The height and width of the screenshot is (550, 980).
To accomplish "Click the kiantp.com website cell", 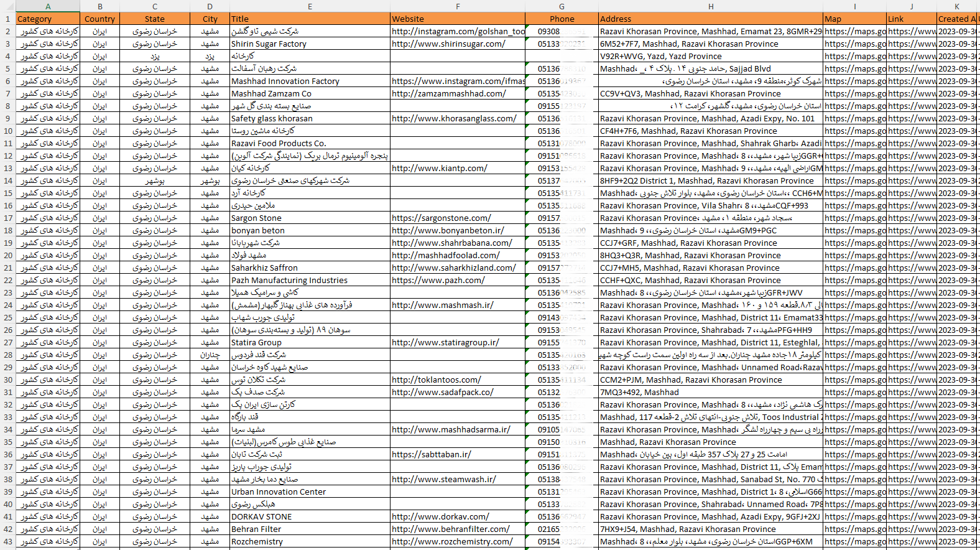I will tap(458, 168).
